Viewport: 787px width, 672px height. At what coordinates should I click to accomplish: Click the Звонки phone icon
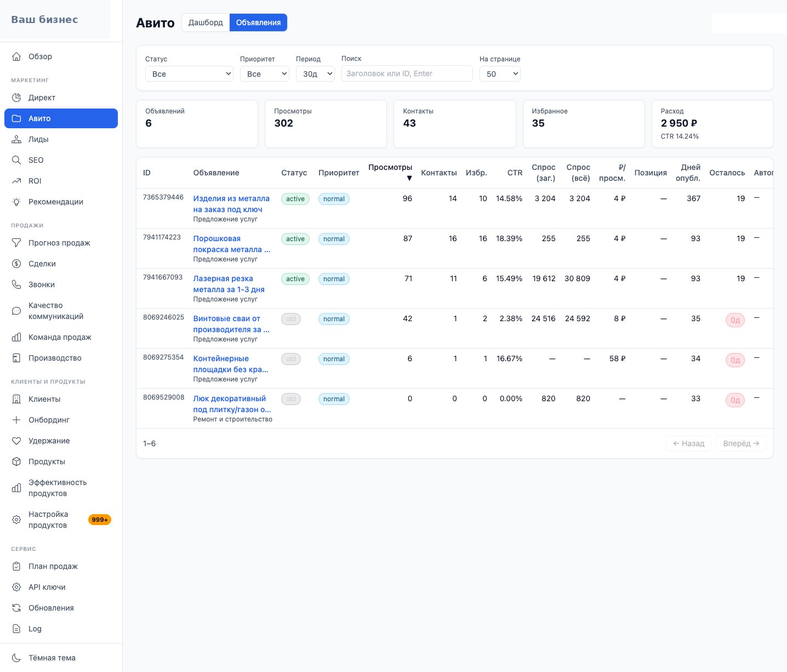(x=16, y=284)
